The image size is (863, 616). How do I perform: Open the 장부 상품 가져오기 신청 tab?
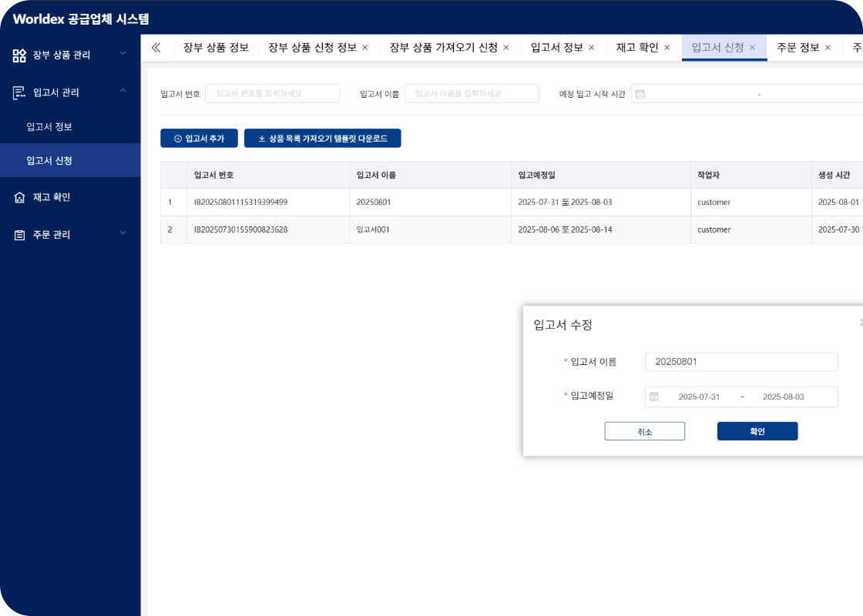pyautogui.click(x=443, y=48)
